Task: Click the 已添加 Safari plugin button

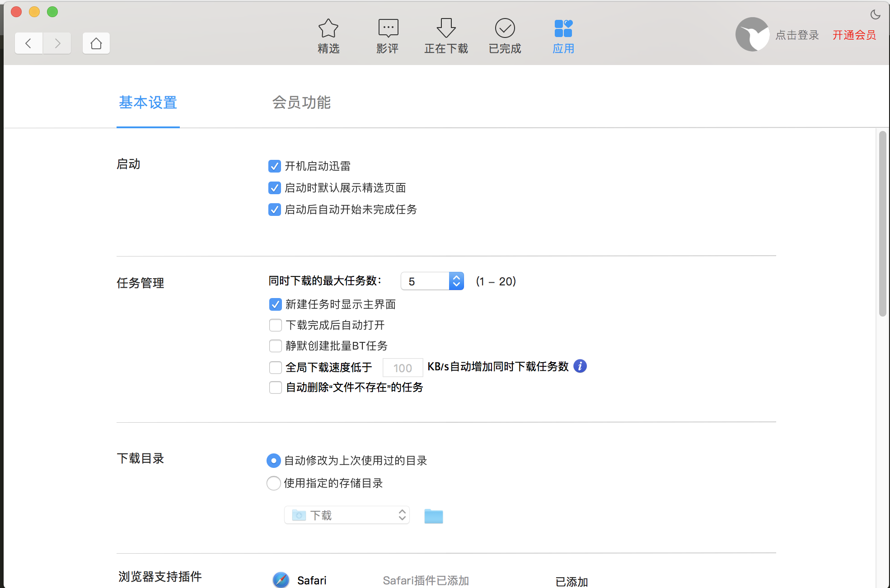Action: (571, 582)
